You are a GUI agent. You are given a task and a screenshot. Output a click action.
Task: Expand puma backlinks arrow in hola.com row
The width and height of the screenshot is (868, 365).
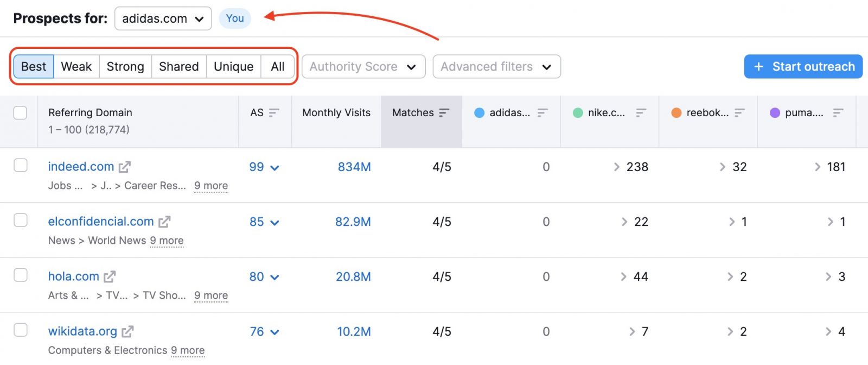[x=828, y=276]
